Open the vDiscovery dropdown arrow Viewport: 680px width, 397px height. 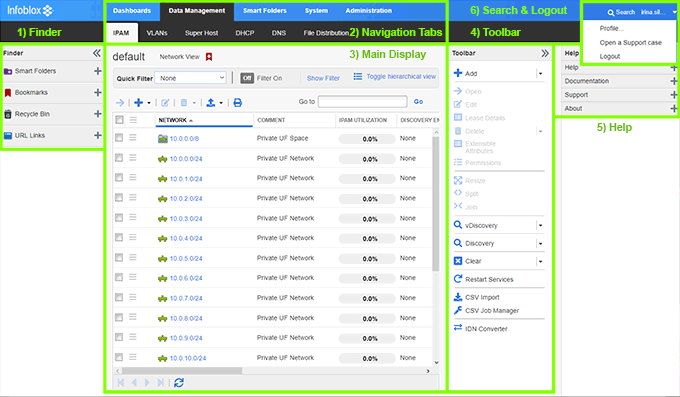click(540, 226)
